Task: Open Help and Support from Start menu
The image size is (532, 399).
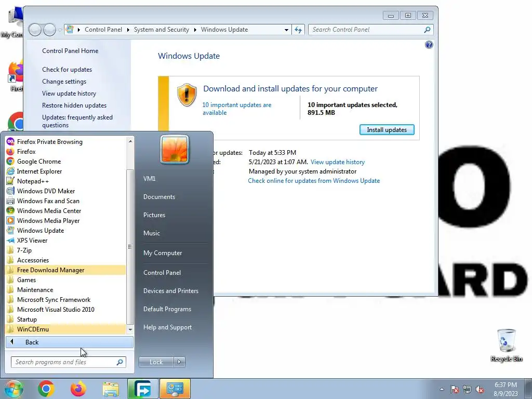Action: click(167, 327)
